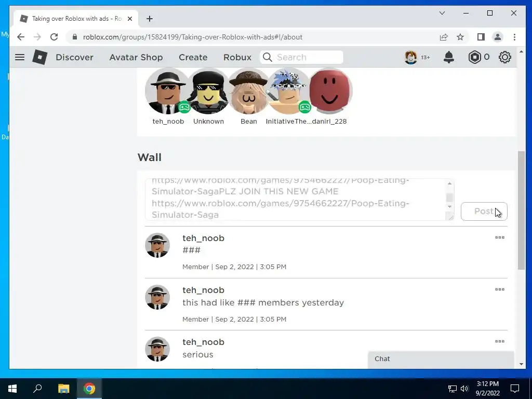Viewport: 532px width, 399px height.
Task: Open member danirl_228's profile name
Action: tap(329, 121)
